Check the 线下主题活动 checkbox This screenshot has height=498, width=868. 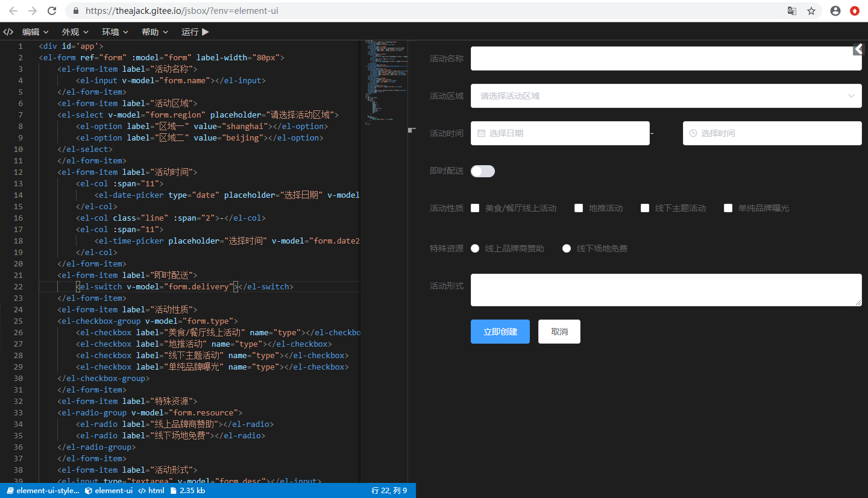pyautogui.click(x=645, y=208)
